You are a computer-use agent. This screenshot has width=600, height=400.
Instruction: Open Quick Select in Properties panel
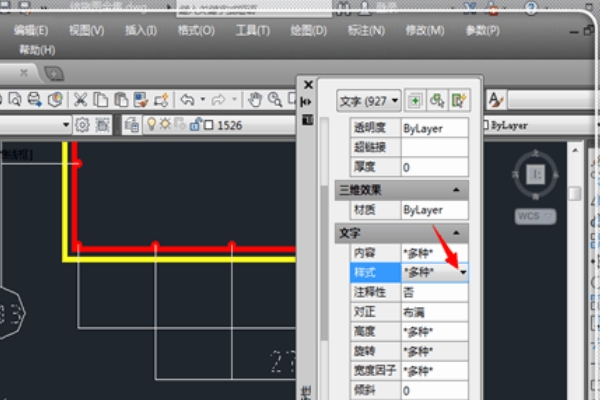tap(459, 101)
